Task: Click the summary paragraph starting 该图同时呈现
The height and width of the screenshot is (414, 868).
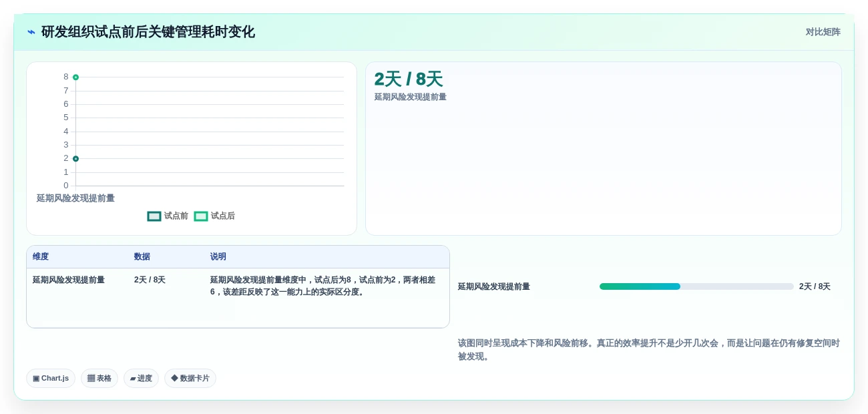Action: [649, 350]
